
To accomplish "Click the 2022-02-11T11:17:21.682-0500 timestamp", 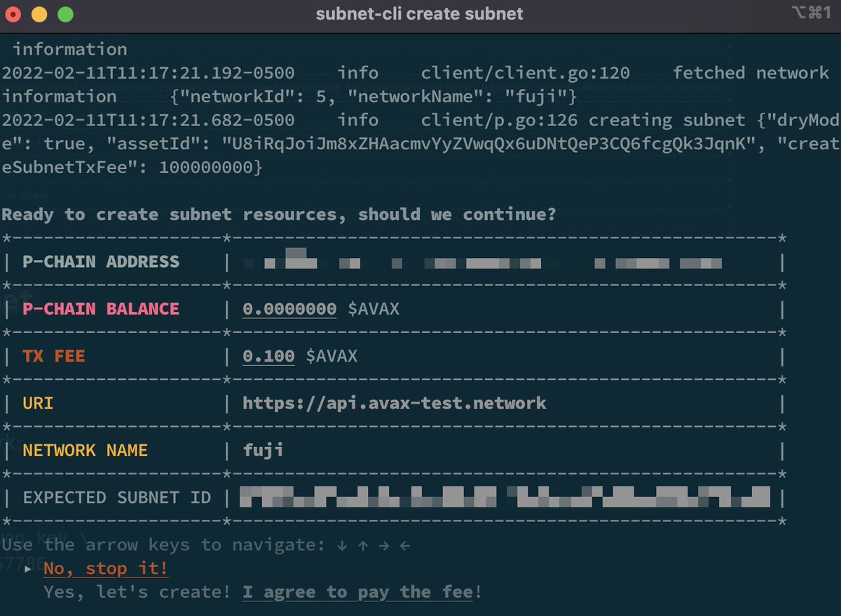I will tap(148, 120).
